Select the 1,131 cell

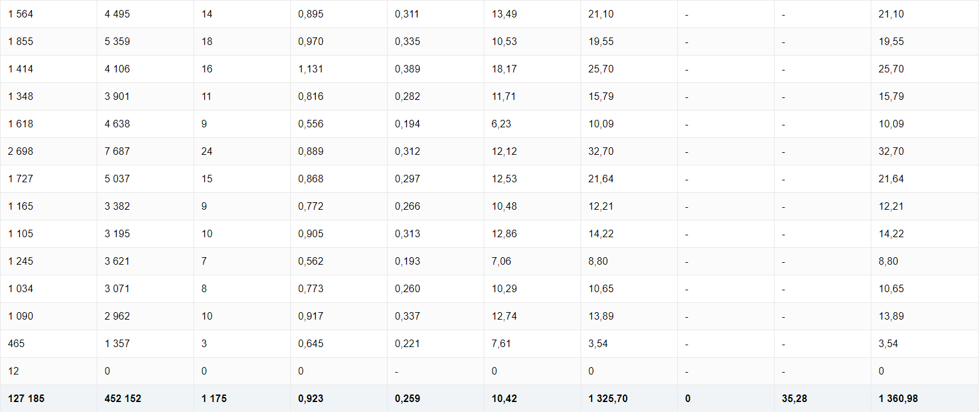tap(339, 69)
